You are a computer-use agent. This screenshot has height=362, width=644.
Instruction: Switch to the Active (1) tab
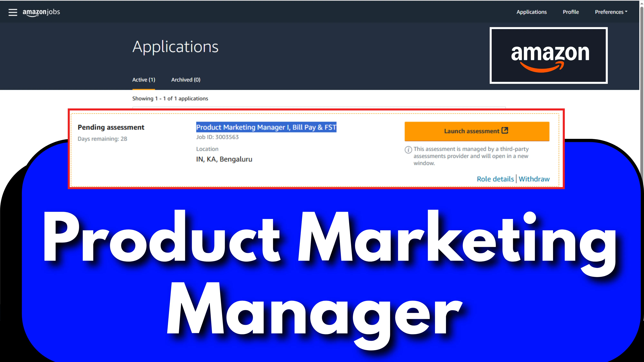pos(143,80)
